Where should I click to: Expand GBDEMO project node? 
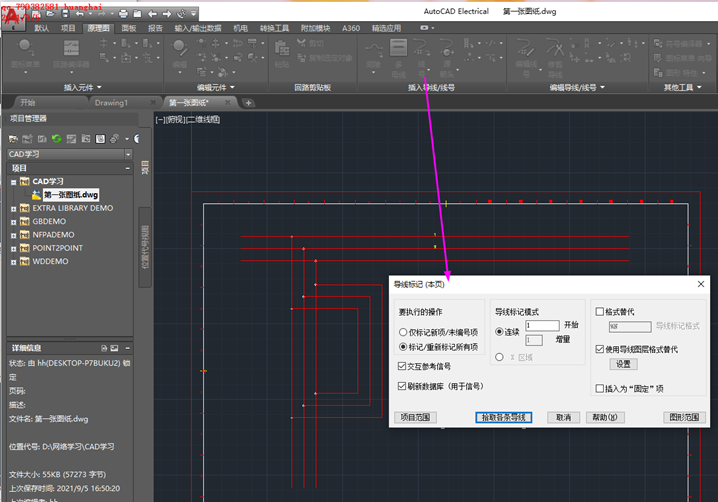tap(13, 222)
